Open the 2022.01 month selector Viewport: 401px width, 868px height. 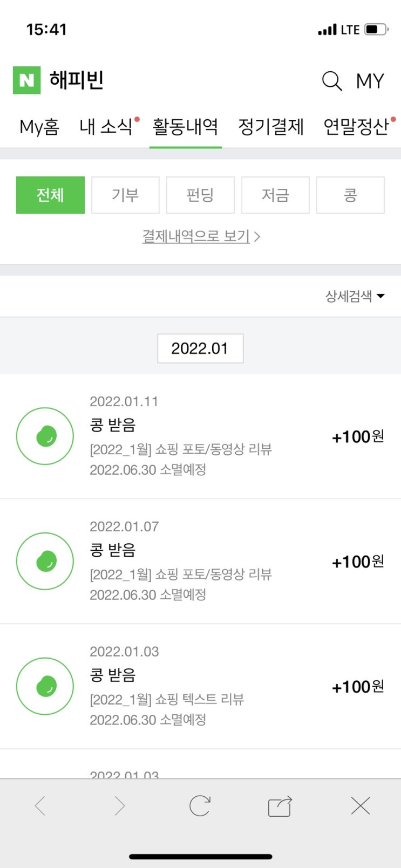pos(200,348)
